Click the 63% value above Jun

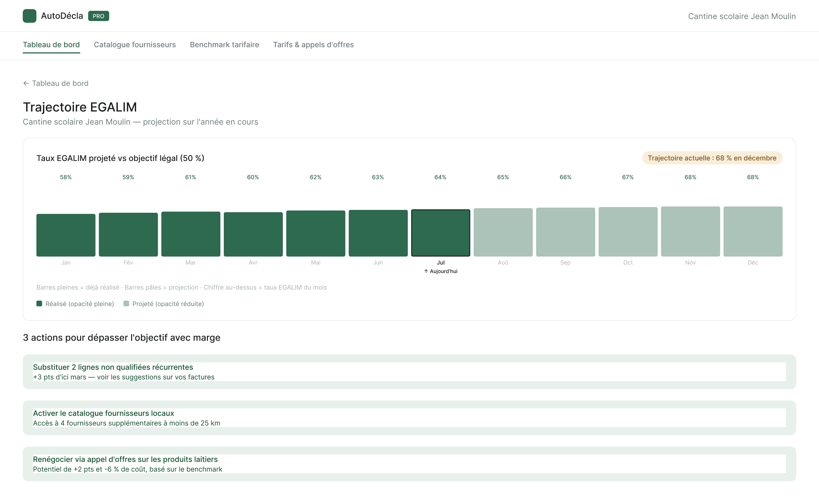pyautogui.click(x=378, y=177)
